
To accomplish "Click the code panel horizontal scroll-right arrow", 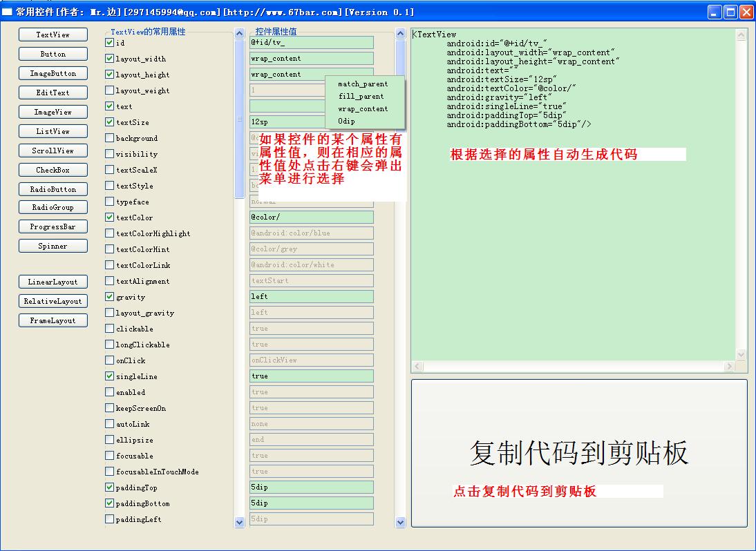I will coord(729,367).
